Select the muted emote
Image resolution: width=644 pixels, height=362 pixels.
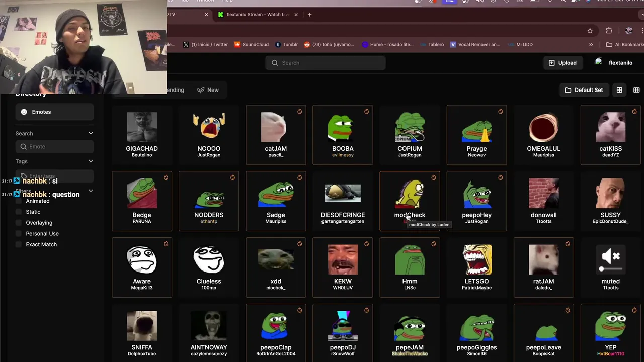pyautogui.click(x=610, y=267)
